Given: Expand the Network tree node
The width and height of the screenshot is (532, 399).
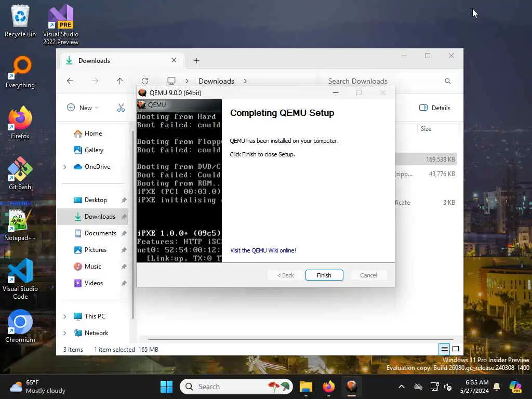Looking at the screenshot, I should pyautogui.click(x=64, y=333).
